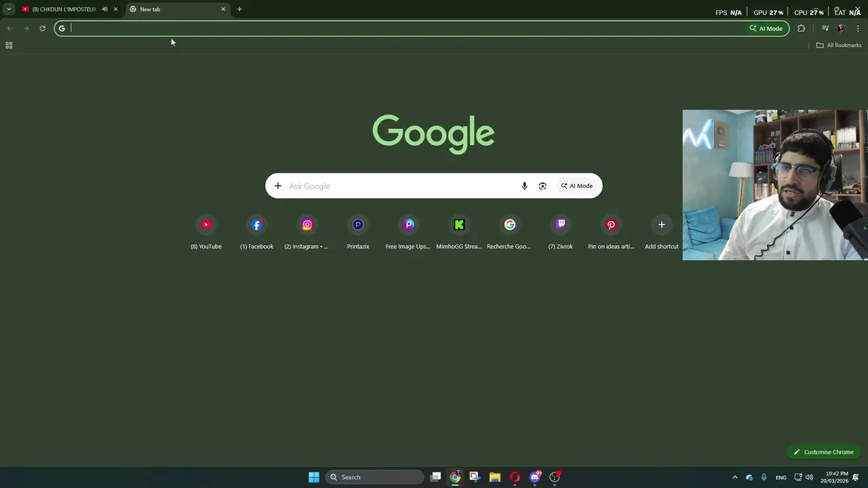This screenshot has width=868, height=488.
Task: Open the Facebook shortcut
Action: click(x=256, y=232)
